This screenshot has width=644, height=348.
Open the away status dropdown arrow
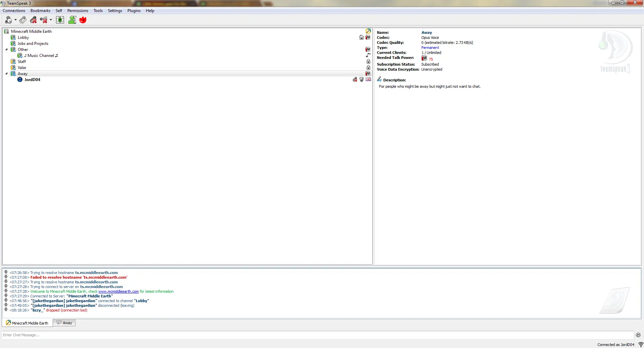pyautogui.click(x=15, y=20)
